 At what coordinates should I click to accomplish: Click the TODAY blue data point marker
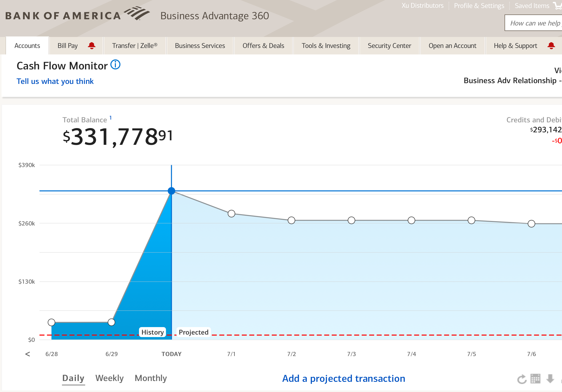(x=171, y=191)
